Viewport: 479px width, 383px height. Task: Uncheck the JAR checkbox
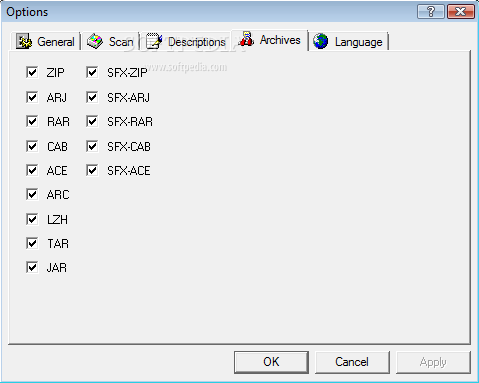(x=32, y=267)
